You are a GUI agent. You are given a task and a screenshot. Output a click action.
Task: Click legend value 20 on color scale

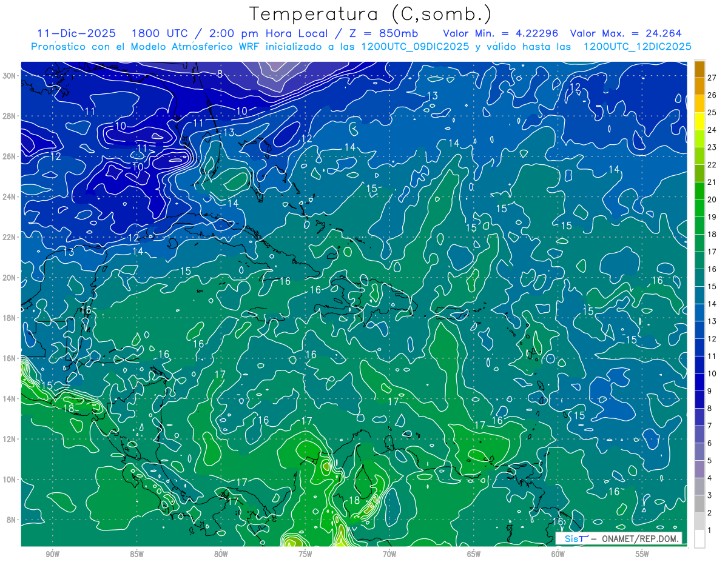click(x=712, y=199)
